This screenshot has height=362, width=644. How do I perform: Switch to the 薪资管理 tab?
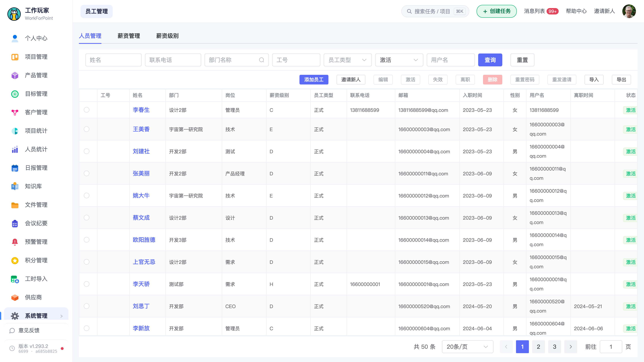129,36
